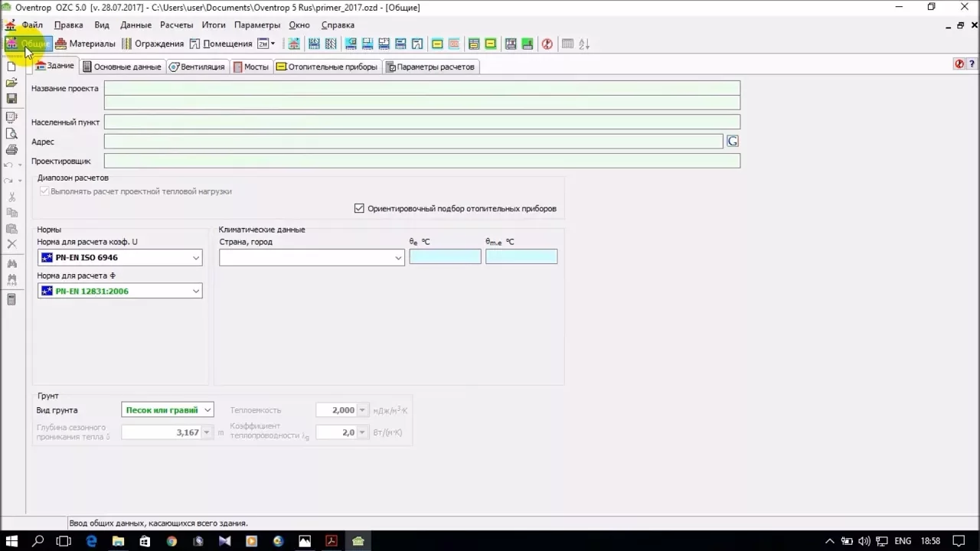Image resolution: width=980 pixels, height=551 pixels.
Task: Toggle Ориентировочный подбор отопительных приборов checkbox
Action: pyautogui.click(x=359, y=208)
